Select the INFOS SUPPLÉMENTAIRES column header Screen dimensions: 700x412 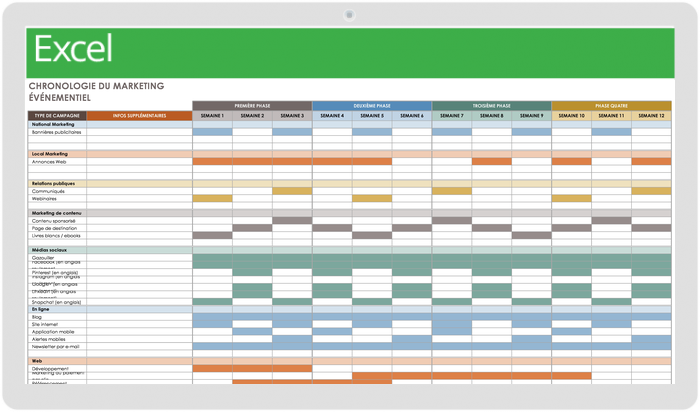click(x=139, y=115)
